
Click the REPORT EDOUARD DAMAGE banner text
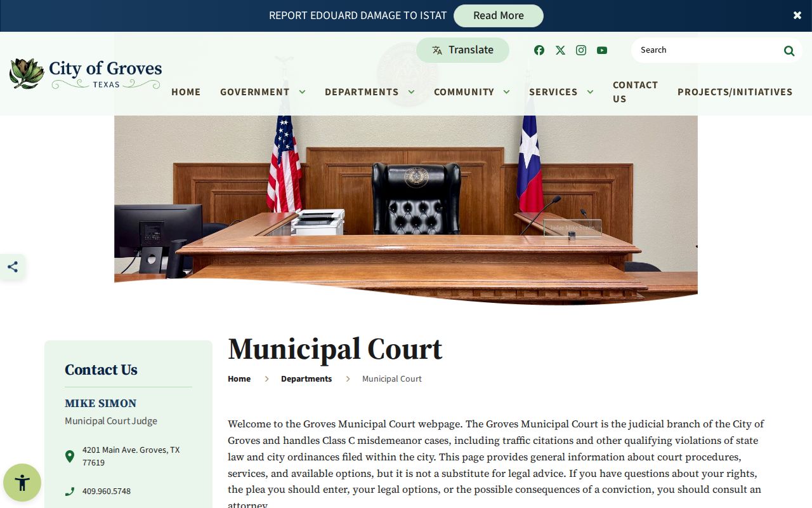click(358, 16)
